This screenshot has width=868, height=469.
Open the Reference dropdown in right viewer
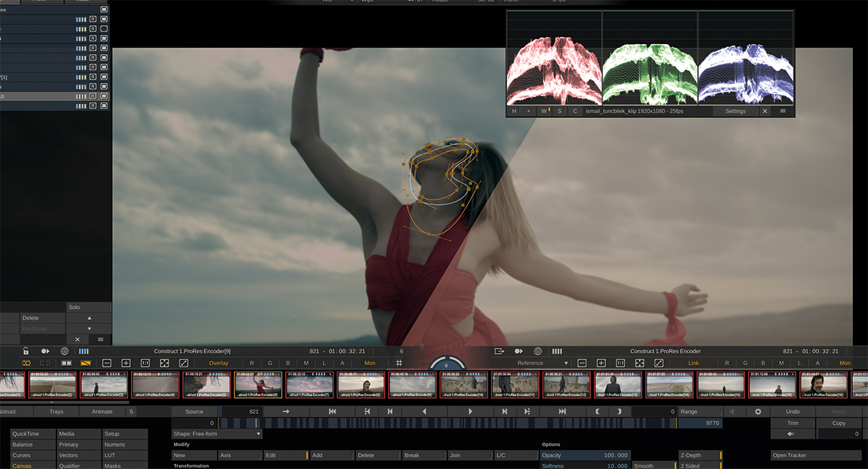[541, 363]
